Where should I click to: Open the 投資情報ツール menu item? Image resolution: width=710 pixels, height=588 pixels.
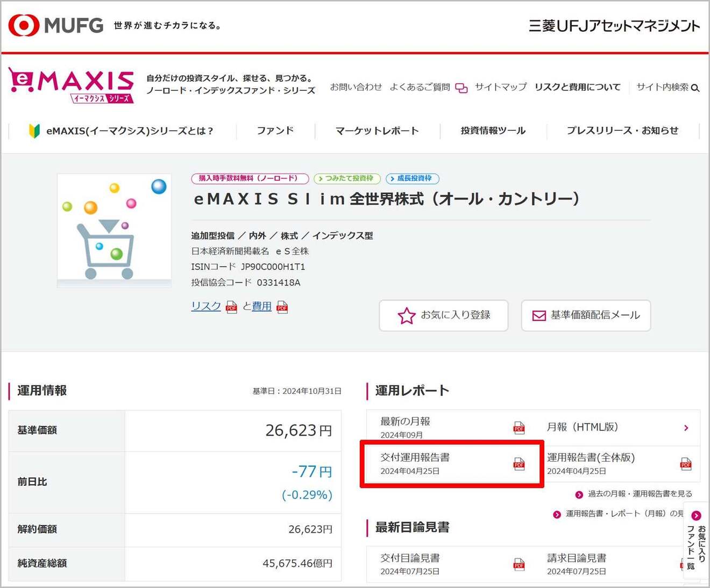[493, 131]
